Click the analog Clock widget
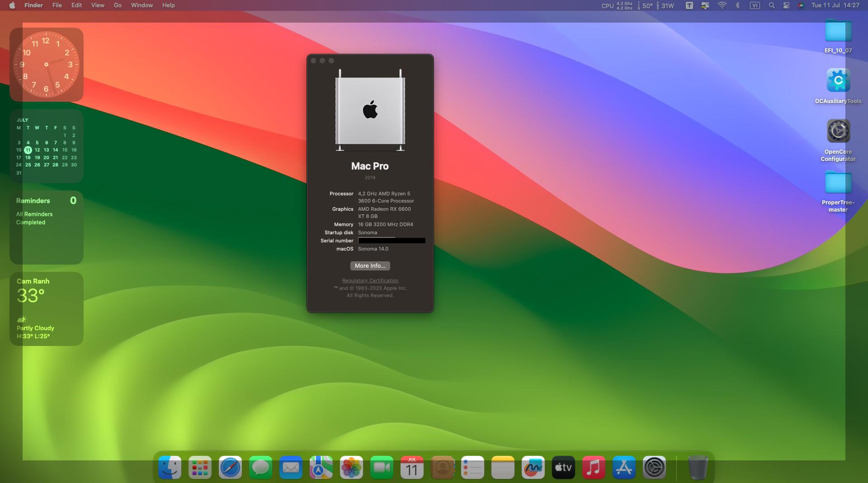This screenshot has width=868, height=483. (46, 64)
